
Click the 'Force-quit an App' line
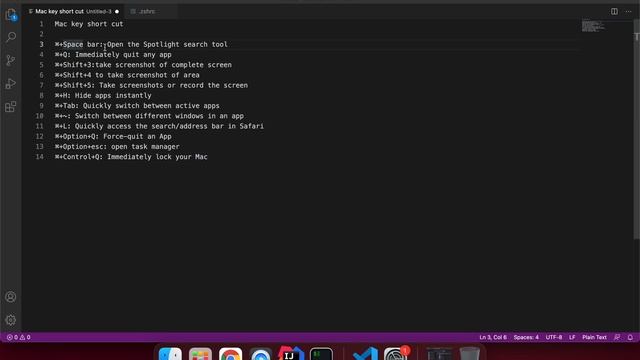pos(113,136)
